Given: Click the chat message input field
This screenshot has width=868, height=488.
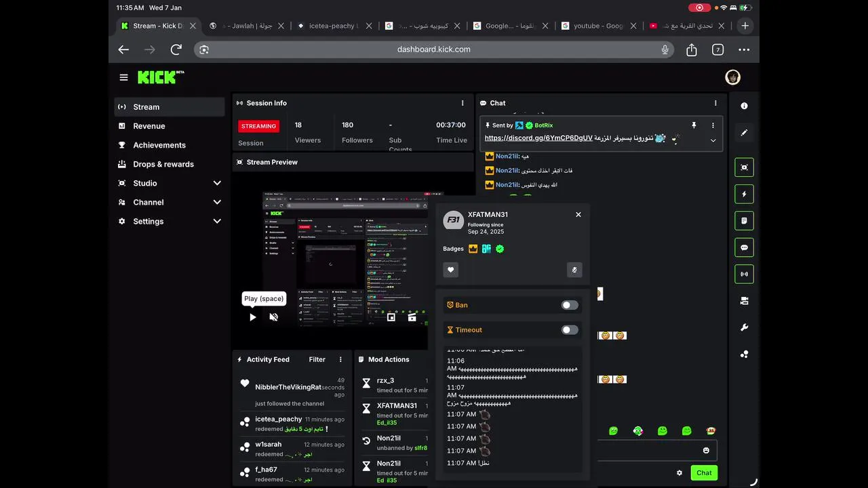Looking at the screenshot, I should coord(656,450).
